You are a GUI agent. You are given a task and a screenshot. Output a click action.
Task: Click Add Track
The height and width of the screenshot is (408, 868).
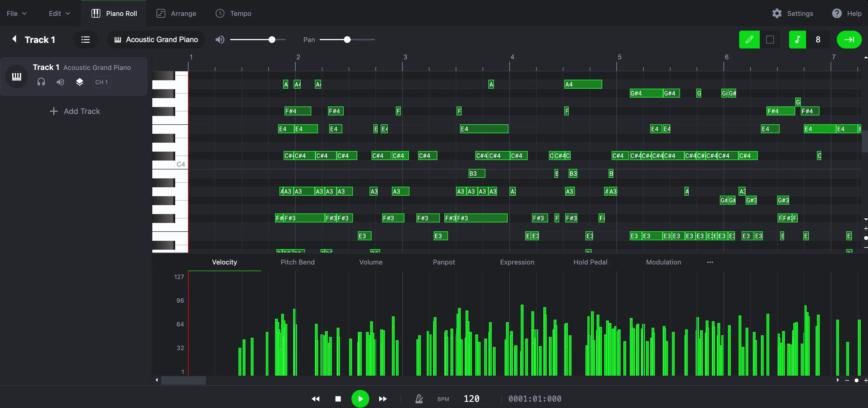click(75, 111)
